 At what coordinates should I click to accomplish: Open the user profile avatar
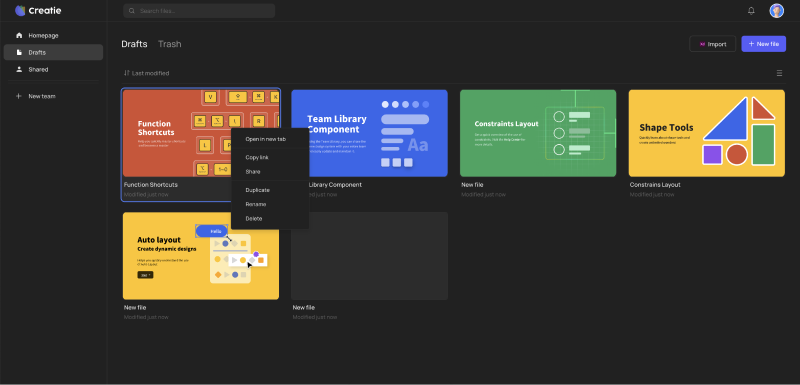[777, 11]
